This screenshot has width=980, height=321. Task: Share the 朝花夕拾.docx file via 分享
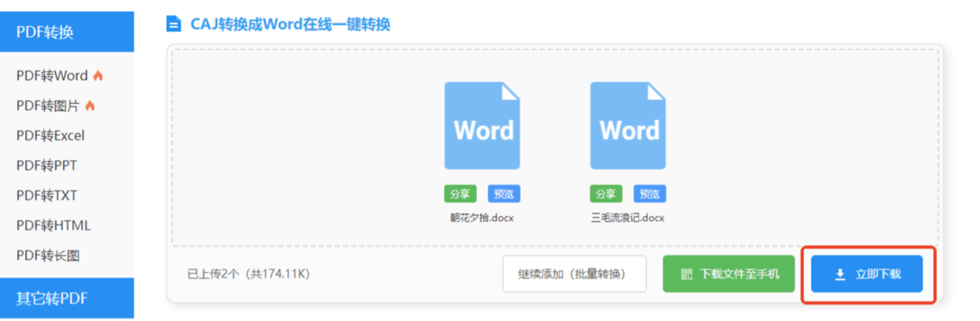460,194
